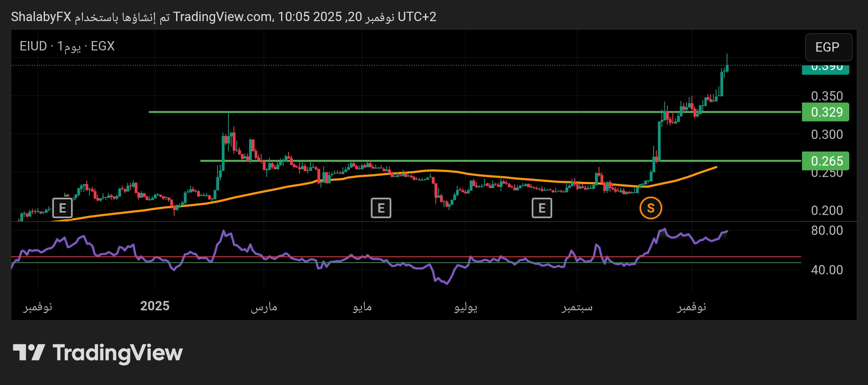Click the TradingView logo icon at bottom
The image size is (868, 385).
pyautogui.click(x=29, y=353)
